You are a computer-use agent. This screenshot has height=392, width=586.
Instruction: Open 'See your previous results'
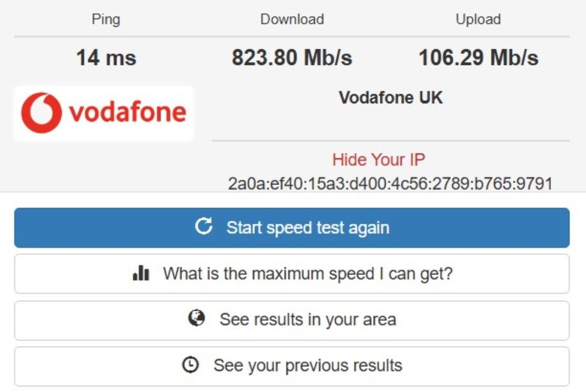coord(307,365)
